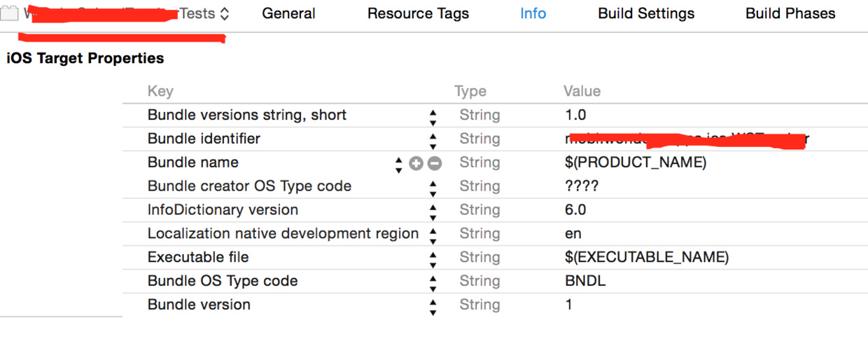Screen dimensions: 868x353
Task: Expand the target selector popup ending in Tests
Action: (224, 14)
